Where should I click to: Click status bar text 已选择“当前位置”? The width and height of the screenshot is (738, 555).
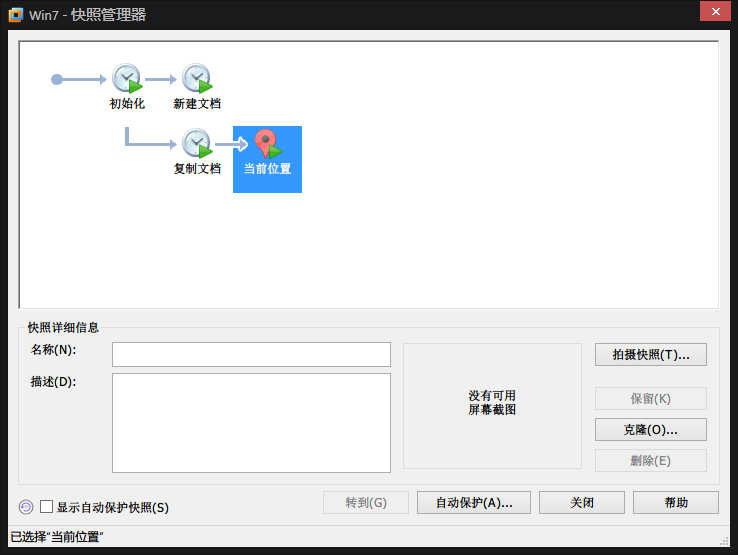pyautogui.click(x=57, y=537)
